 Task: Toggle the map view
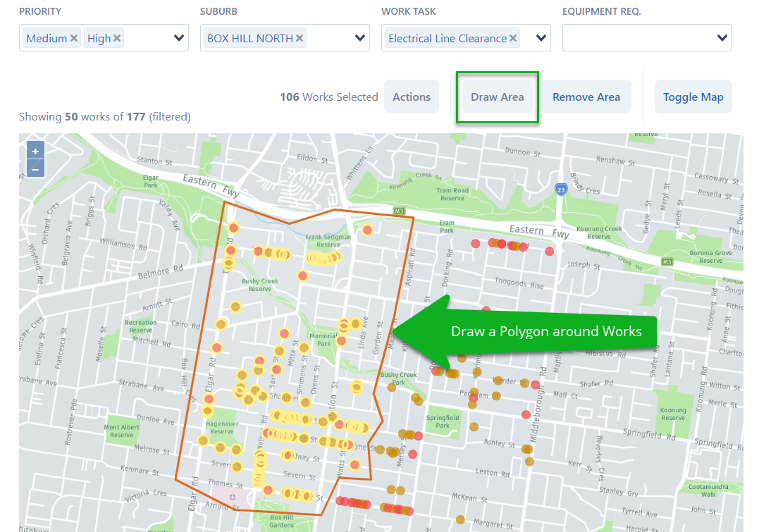[693, 97]
